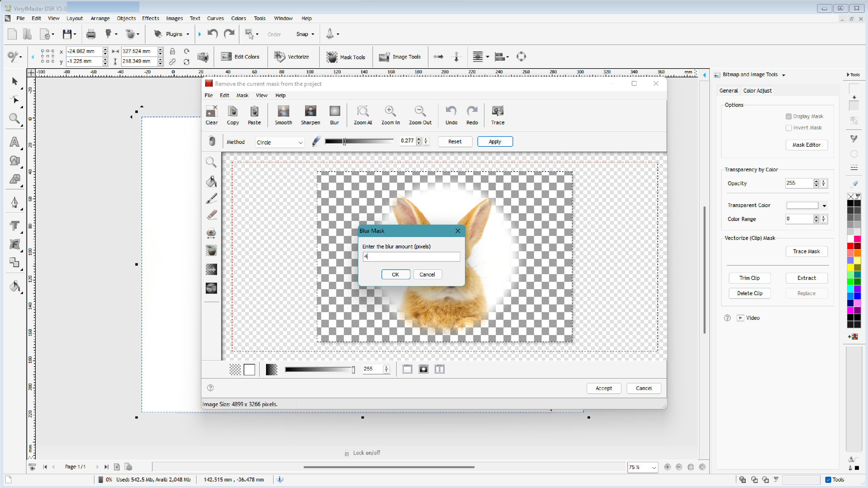Image resolution: width=868 pixels, height=488 pixels.
Task: Open the Mask menu in mask editor
Action: click(242, 95)
